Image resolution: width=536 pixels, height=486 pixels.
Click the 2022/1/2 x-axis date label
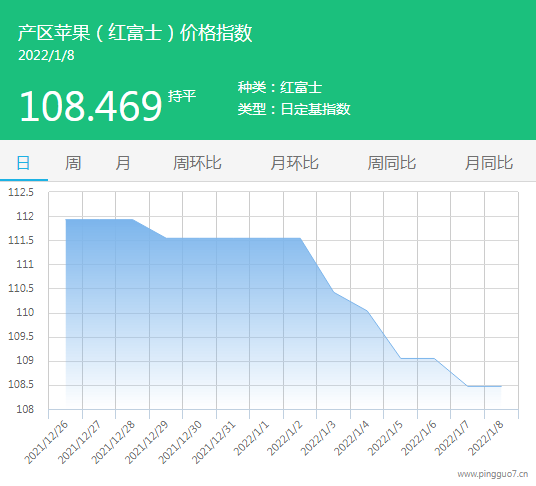click(x=285, y=438)
